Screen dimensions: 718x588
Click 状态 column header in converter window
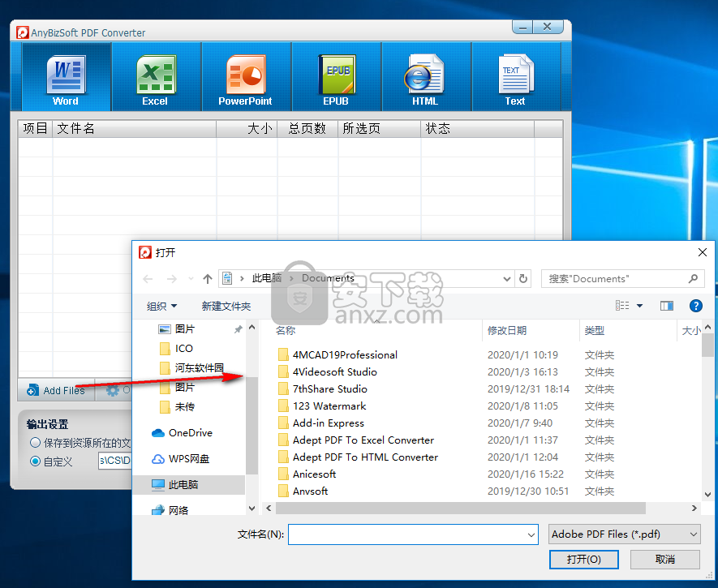coord(477,129)
